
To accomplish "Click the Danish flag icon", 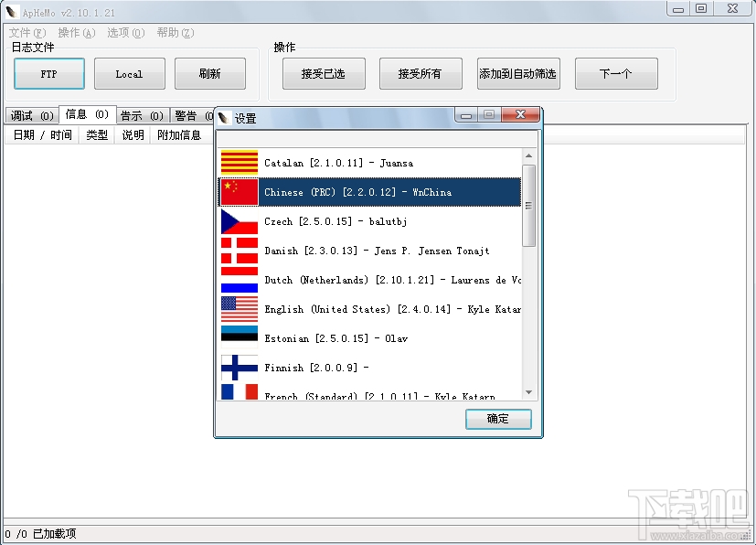I will click(x=240, y=251).
